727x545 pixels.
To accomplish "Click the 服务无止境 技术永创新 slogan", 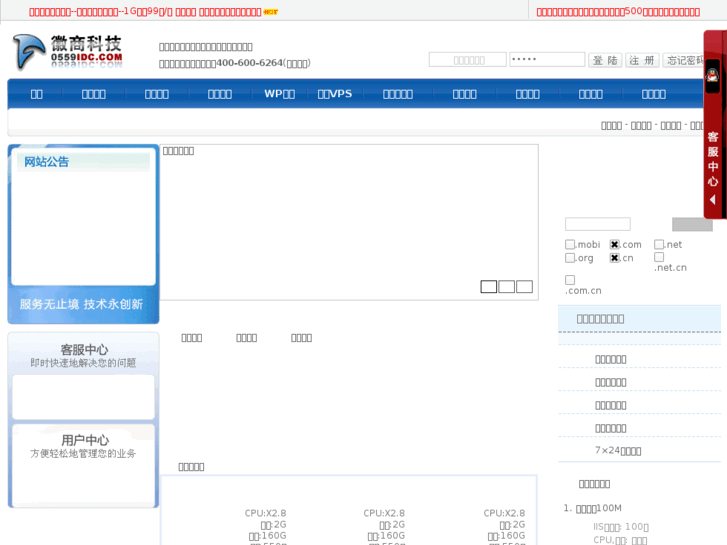I will click(x=81, y=304).
